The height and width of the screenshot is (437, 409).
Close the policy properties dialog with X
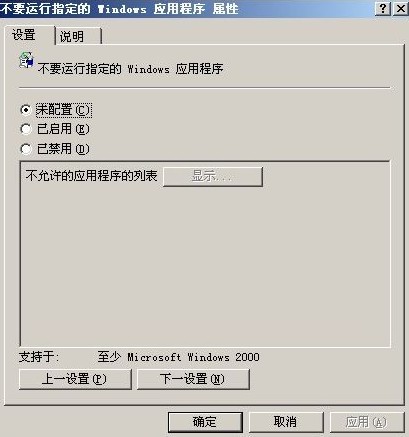[401, 8]
